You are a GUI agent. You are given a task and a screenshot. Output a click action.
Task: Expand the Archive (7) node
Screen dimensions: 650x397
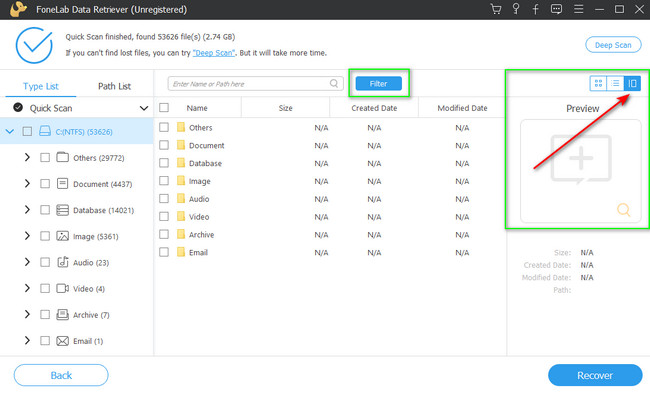coord(27,314)
